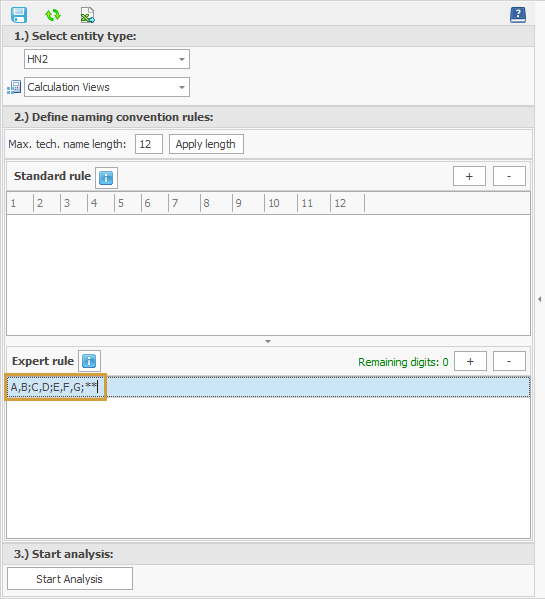Image resolution: width=545 pixels, height=599 pixels.
Task: Click column header 3 in Standard rule grid
Action: (x=74, y=203)
